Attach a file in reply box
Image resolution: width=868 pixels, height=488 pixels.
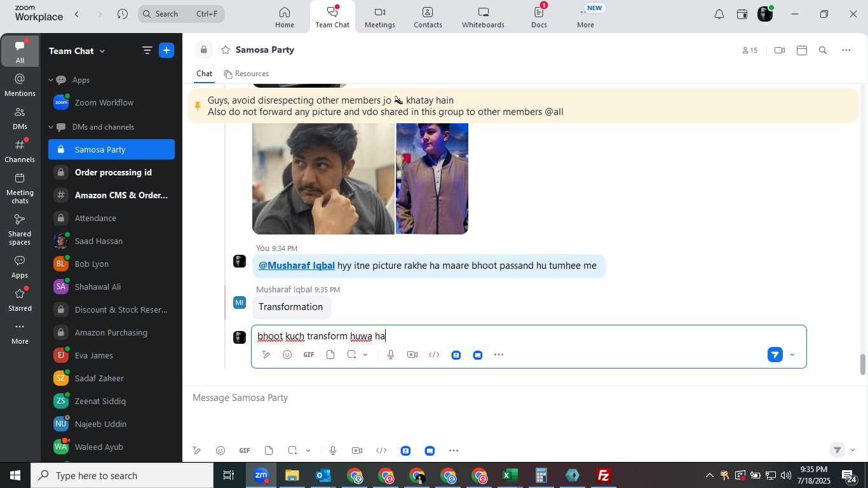click(x=330, y=355)
